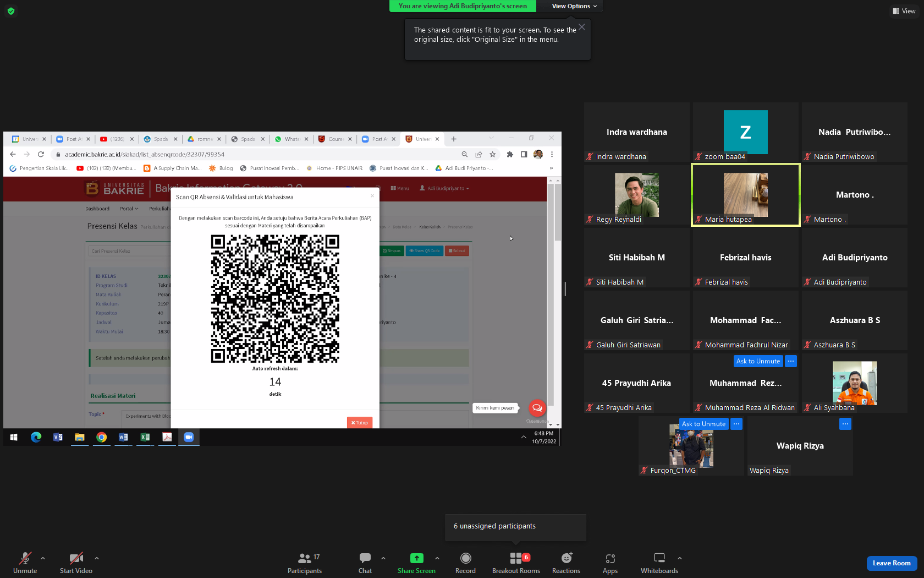Open the Chrome three-dot menu

point(552,155)
